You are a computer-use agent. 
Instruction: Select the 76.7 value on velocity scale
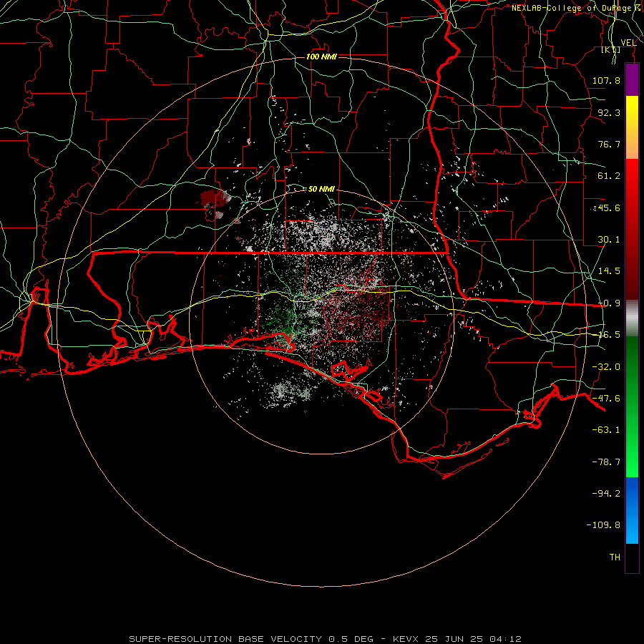pyautogui.click(x=609, y=144)
